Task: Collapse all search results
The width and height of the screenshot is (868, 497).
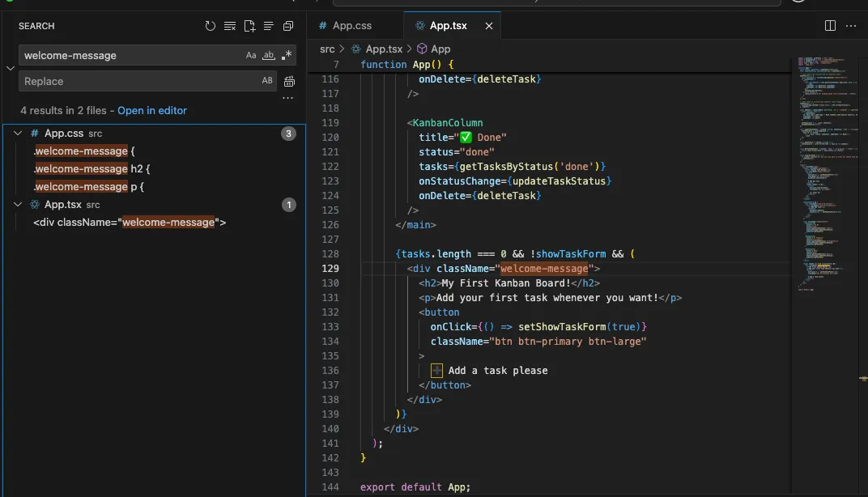Action: click(288, 26)
